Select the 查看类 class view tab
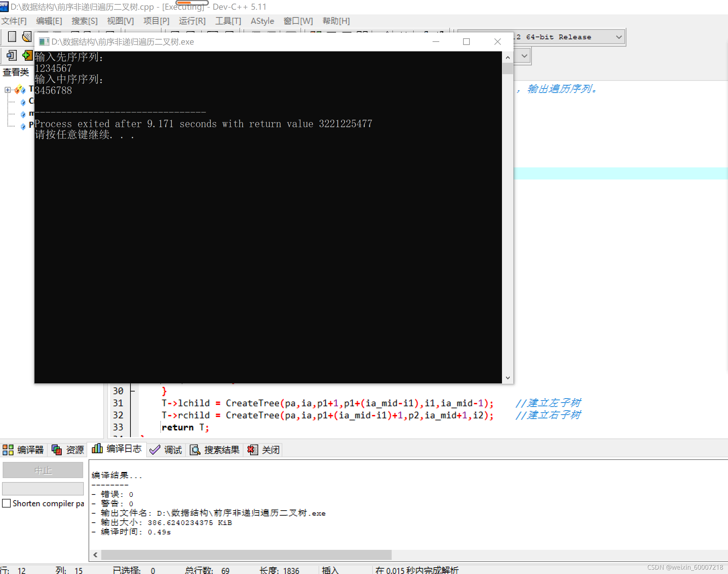Viewport: 728px width, 574px height. 16,72
